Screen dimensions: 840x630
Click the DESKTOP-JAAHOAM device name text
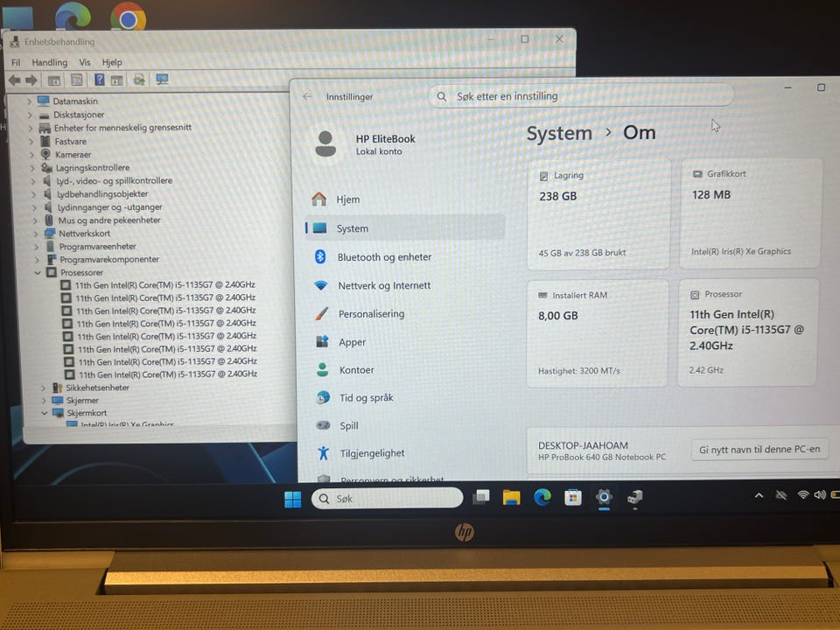pyautogui.click(x=583, y=445)
